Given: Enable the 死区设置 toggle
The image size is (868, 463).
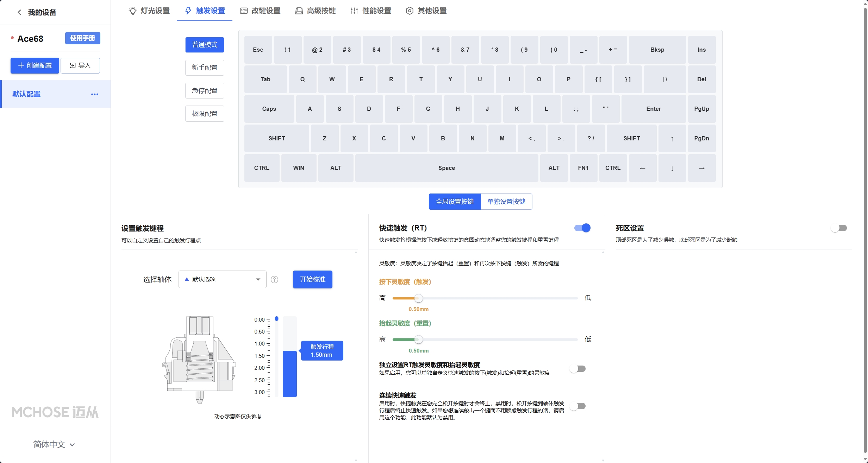Looking at the screenshot, I should pos(839,228).
